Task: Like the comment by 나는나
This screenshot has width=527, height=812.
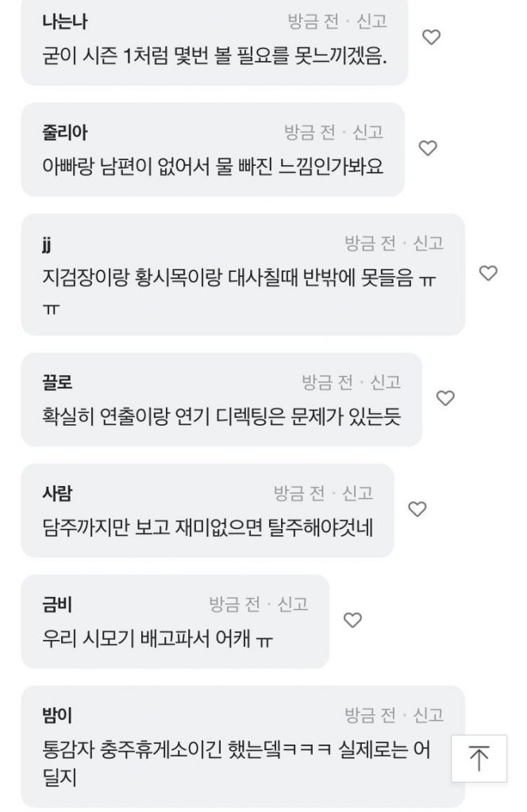Action: 431,36
